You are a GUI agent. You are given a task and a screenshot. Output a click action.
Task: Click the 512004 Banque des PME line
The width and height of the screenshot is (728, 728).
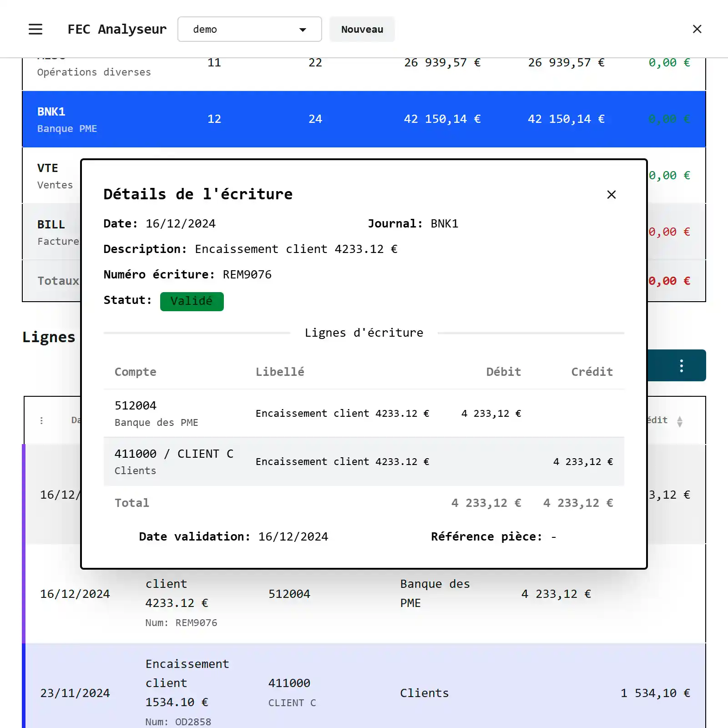pyautogui.click(x=363, y=413)
